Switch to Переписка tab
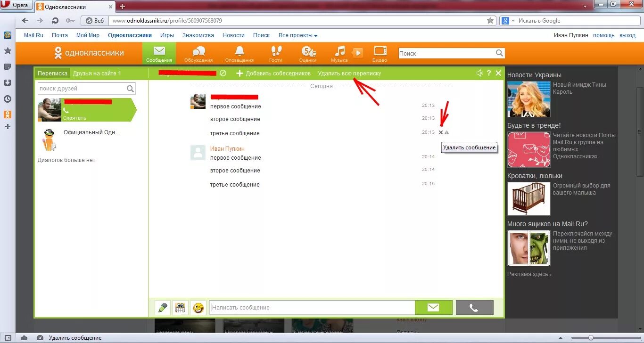Viewport: 644px width, 343px height. pyautogui.click(x=52, y=73)
